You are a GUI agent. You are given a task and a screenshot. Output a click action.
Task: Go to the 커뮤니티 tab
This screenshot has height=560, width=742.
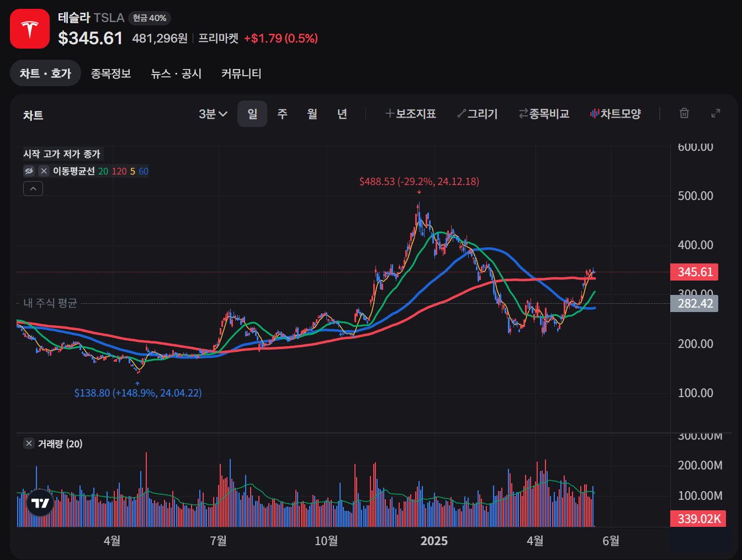(241, 73)
